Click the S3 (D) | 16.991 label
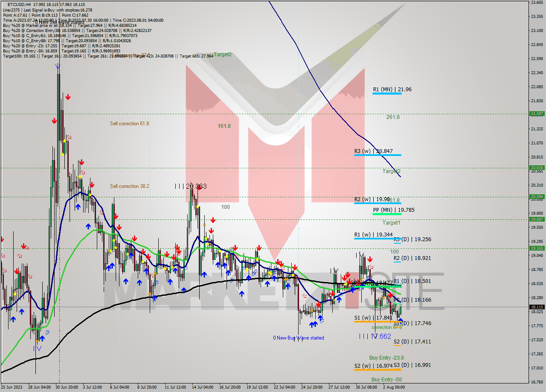This screenshot has height=392, width=546. tap(412, 365)
